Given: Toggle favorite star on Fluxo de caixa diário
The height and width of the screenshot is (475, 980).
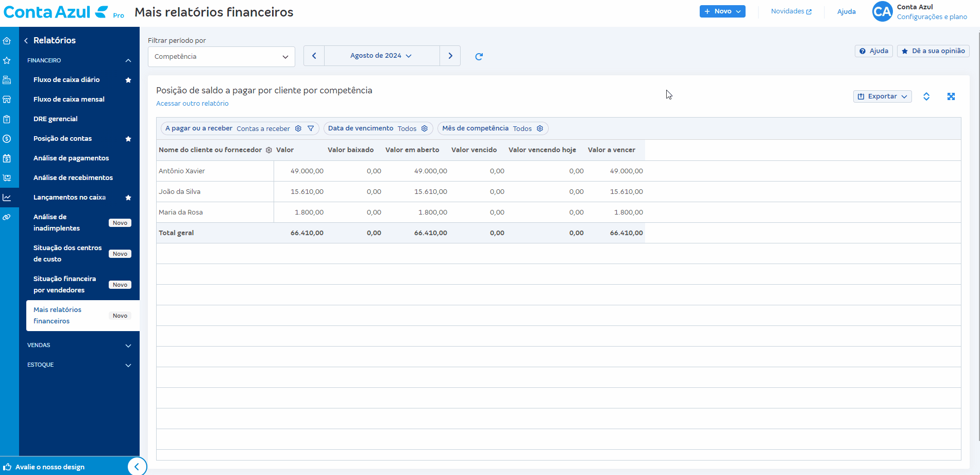Looking at the screenshot, I should click(x=128, y=80).
